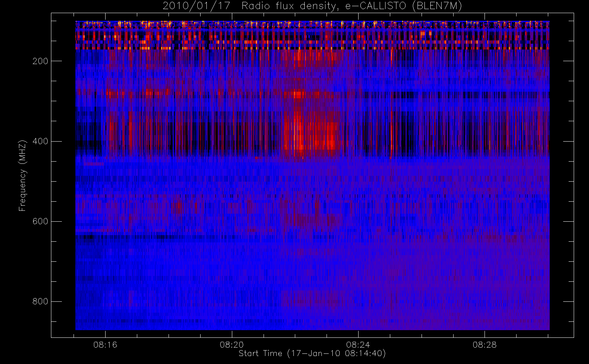Click the 08:24 time tick label
The height and width of the screenshot is (364, 589).
click(358, 345)
